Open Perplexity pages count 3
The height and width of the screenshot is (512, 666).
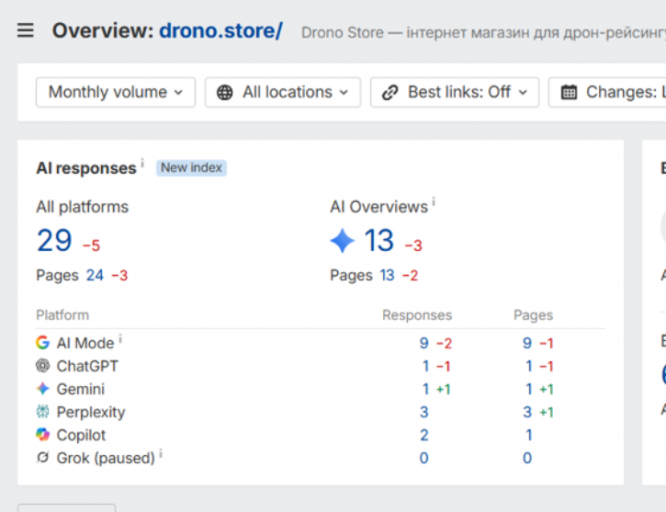pyautogui.click(x=527, y=412)
